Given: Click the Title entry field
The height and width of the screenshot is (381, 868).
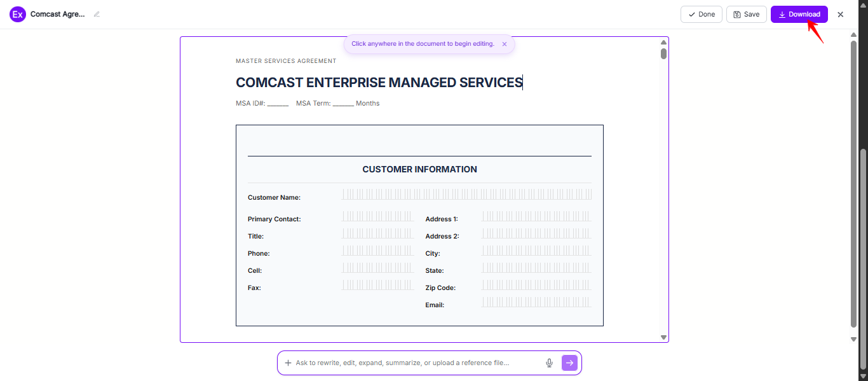Looking at the screenshot, I should click(x=378, y=233).
